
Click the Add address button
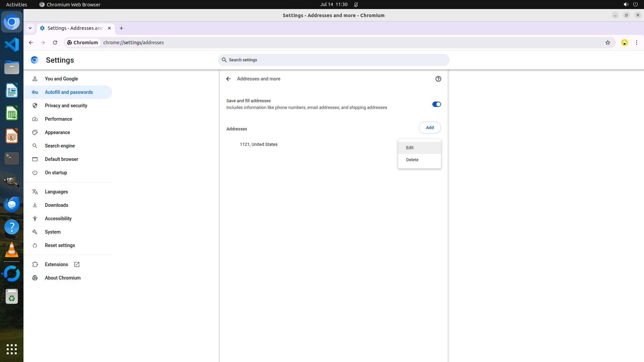(430, 128)
